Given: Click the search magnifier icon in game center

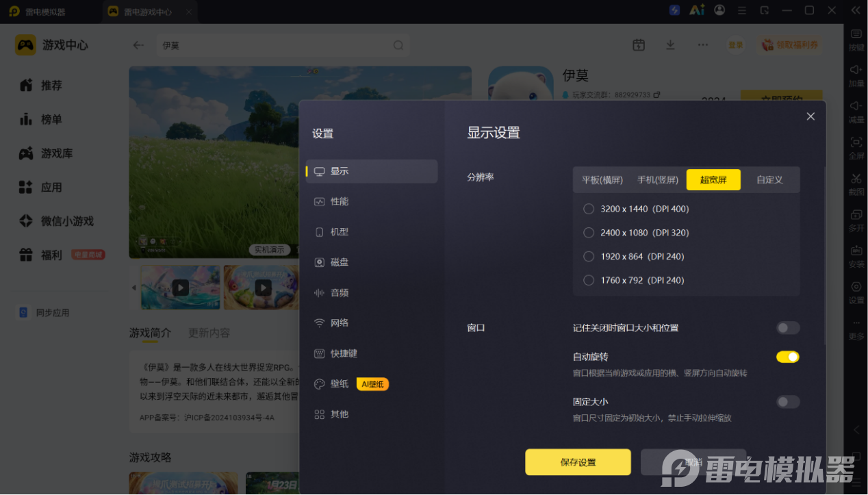Looking at the screenshot, I should click(398, 45).
